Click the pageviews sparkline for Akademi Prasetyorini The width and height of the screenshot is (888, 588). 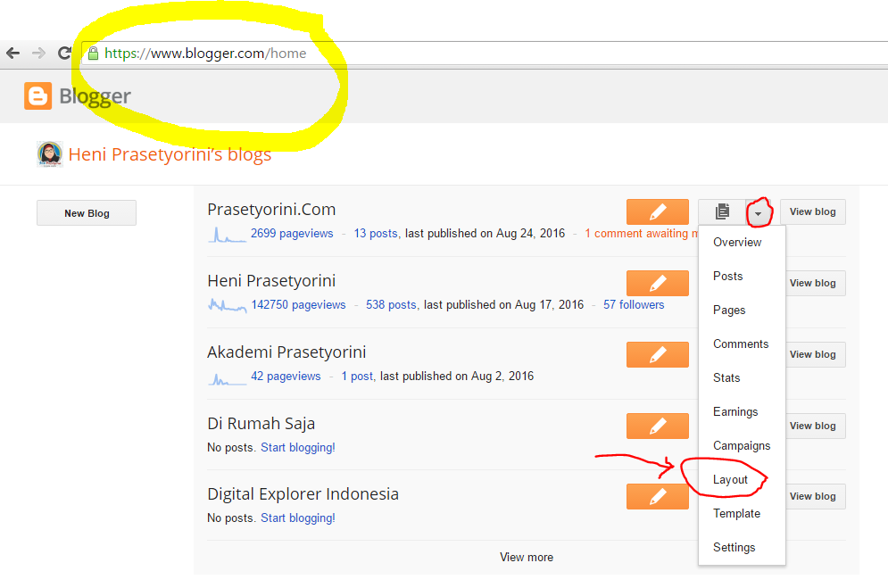click(x=227, y=378)
